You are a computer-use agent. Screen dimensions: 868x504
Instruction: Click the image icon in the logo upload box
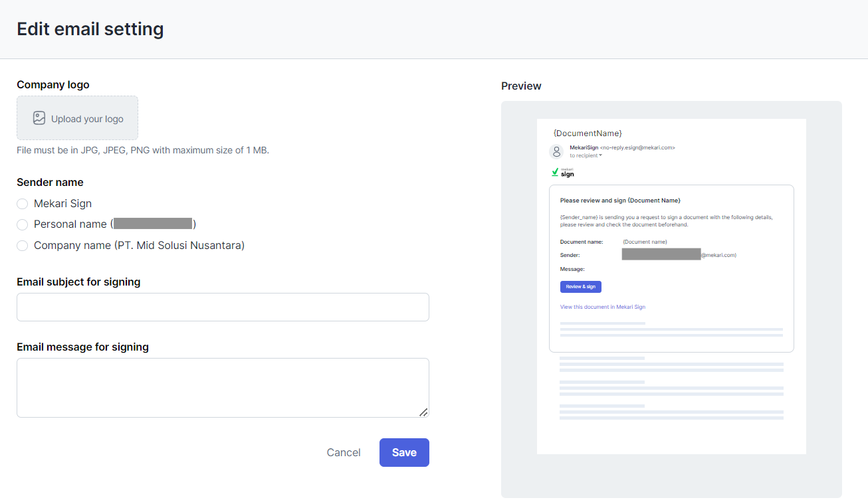[39, 118]
